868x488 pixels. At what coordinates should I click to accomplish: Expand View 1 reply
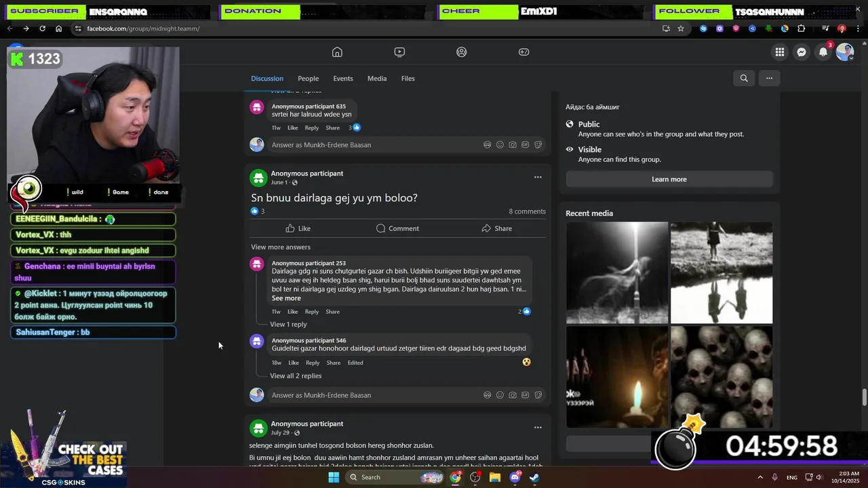tap(288, 324)
